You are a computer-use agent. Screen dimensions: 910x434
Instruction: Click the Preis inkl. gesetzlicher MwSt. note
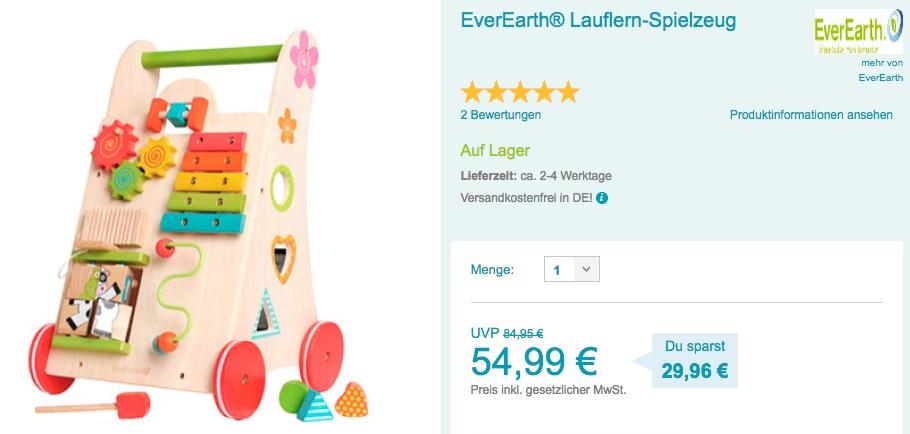(548, 390)
